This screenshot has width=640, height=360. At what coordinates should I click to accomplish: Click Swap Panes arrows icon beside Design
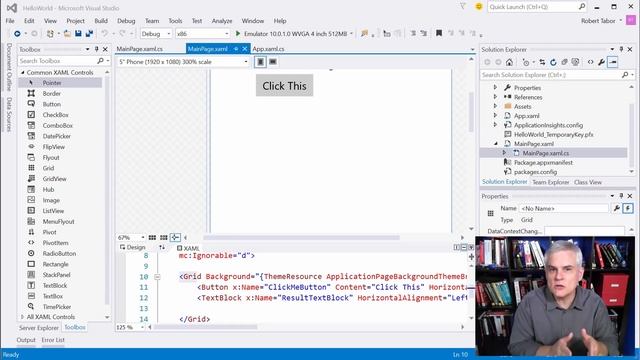tap(162, 247)
